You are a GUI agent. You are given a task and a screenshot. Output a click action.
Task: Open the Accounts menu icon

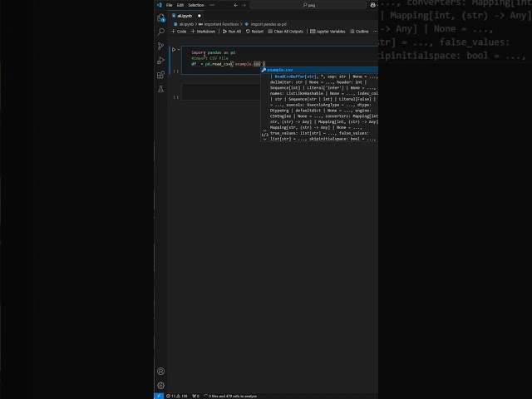[x=160, y=372]
